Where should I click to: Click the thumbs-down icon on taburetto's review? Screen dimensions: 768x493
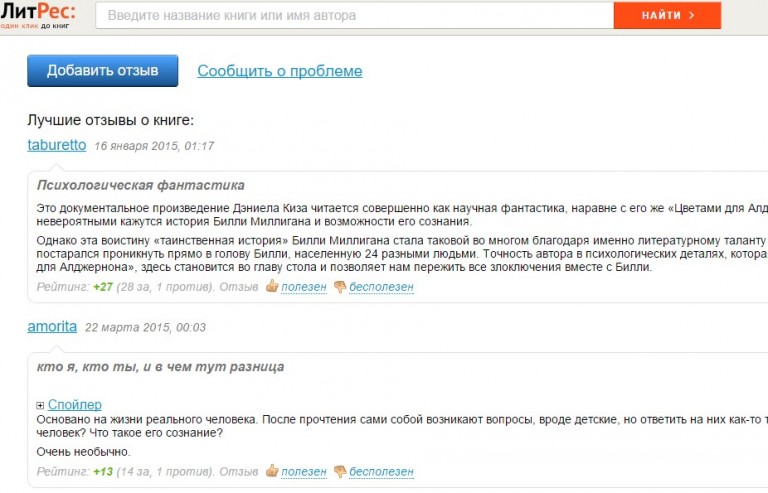[340, 287]
